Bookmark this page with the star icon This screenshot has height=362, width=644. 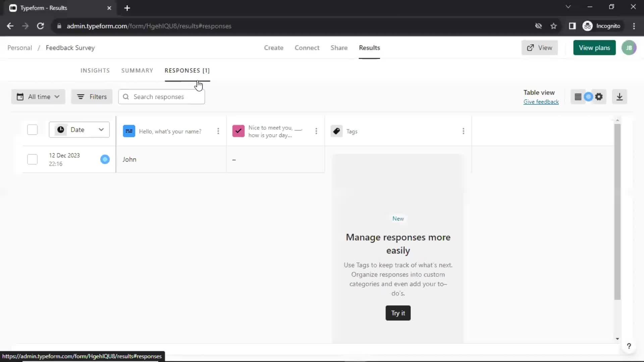point(553,26)
